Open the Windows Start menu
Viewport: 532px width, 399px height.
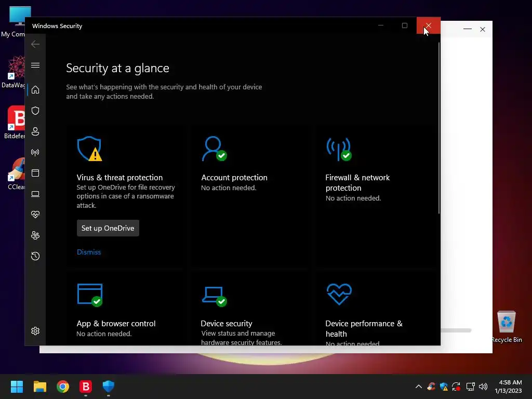click(x=17, y=386)
